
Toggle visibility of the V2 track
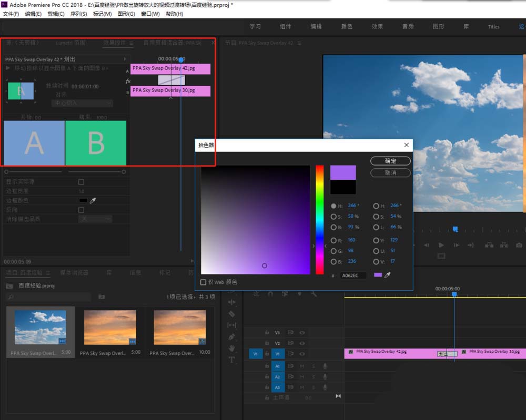point(302,343)
